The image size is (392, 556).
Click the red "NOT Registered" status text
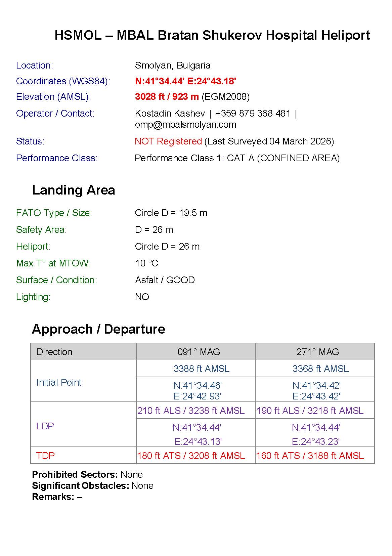(168, 141)
